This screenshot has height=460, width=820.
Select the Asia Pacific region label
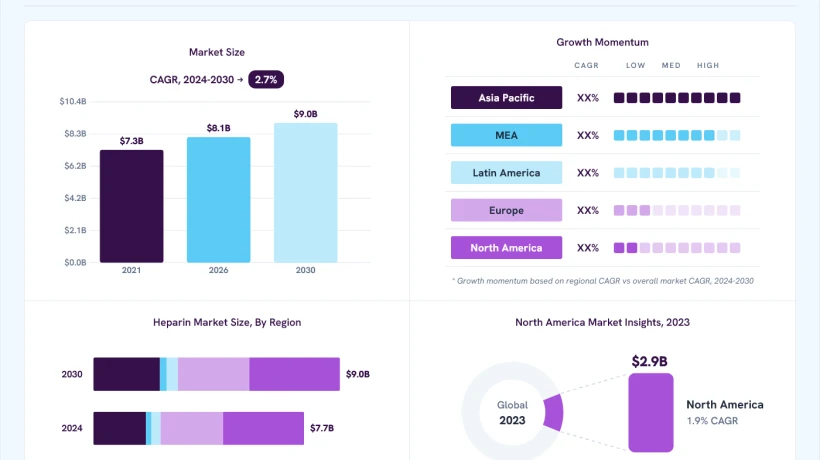coord(506,98)
